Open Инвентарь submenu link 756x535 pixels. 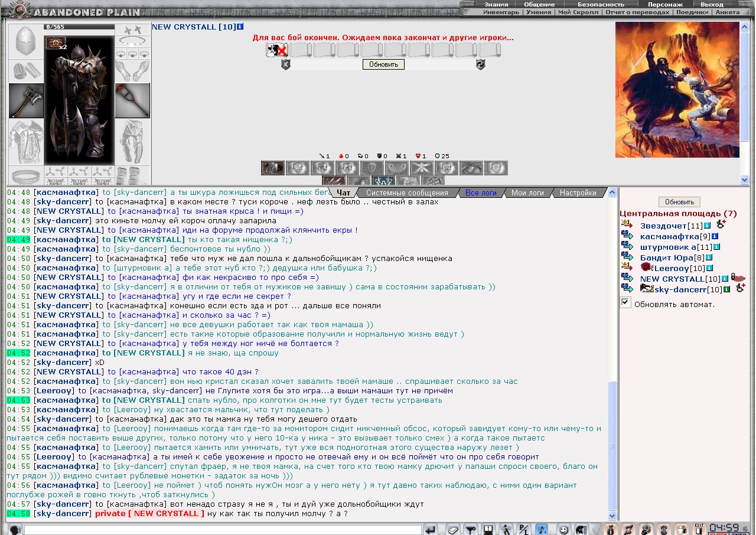click(501, 12)
